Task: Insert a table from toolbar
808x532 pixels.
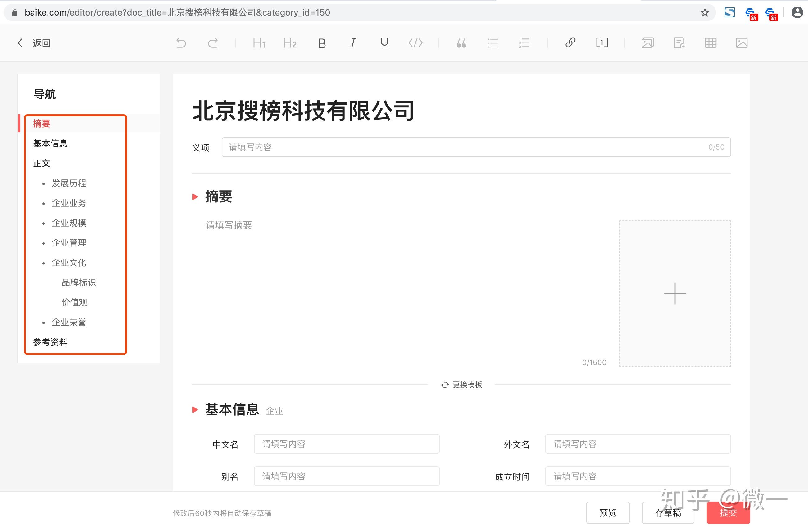Action: tap(710, 43)
